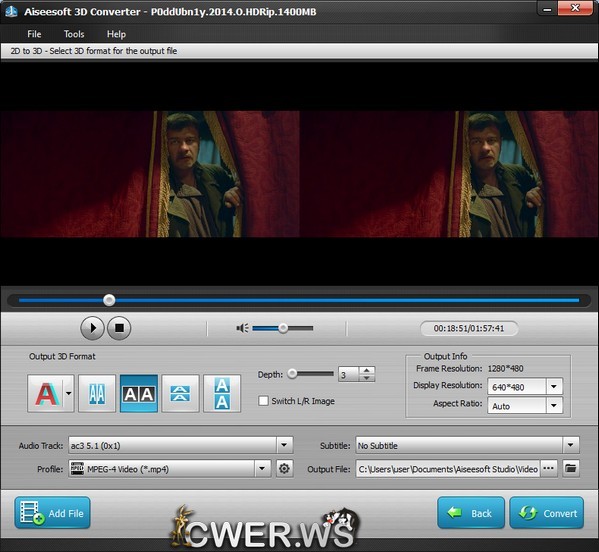
Task: Browse output path with the ellipsis button
Action: pyautogui.click(x=549, y=468)
